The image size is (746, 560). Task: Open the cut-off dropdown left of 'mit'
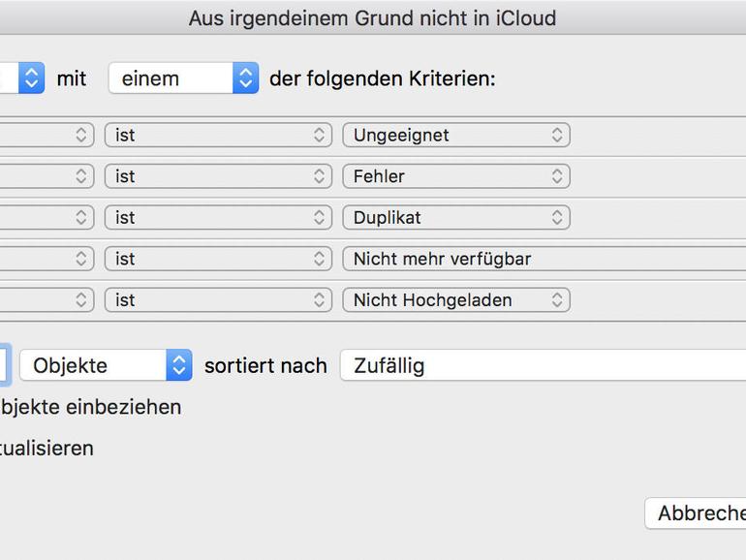pyautogui.click(x=22, y=78)
